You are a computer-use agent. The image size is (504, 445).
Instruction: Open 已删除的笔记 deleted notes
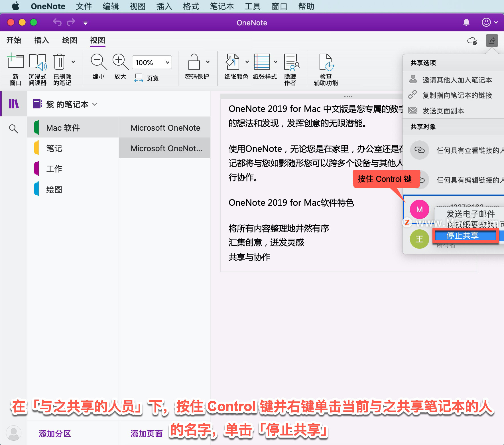tap(62, 69)
